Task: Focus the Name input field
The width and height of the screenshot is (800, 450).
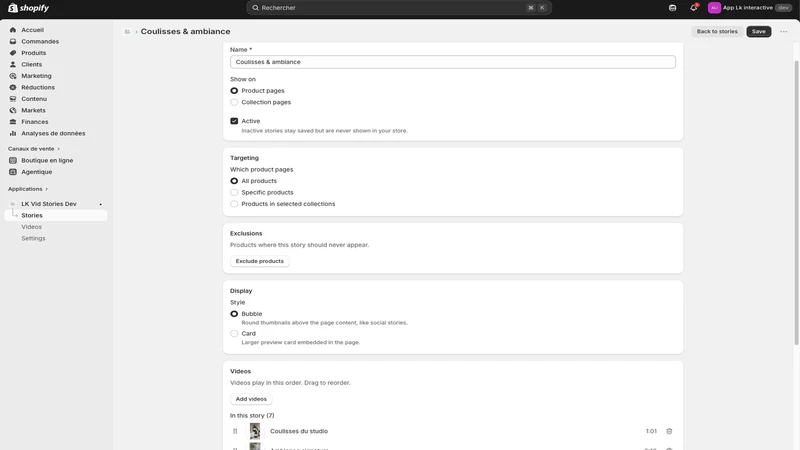Action: point(453,62)
